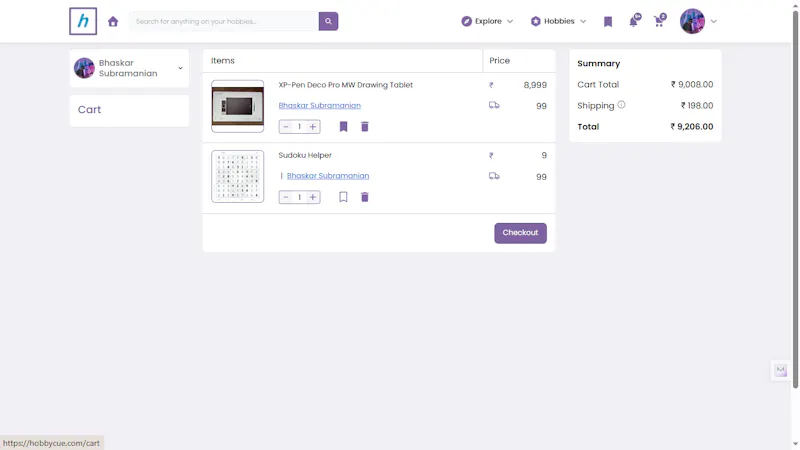Viewport: 800px width, 450px height.
Task: Toggle bookmark for XP-Pen tablet
Action: point(343,127)
